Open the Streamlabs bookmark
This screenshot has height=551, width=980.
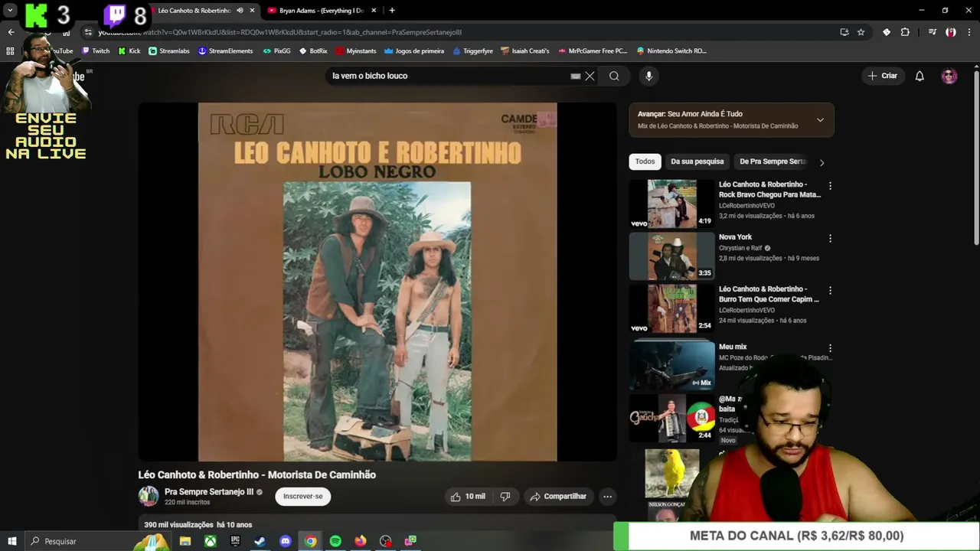point(169,51)
